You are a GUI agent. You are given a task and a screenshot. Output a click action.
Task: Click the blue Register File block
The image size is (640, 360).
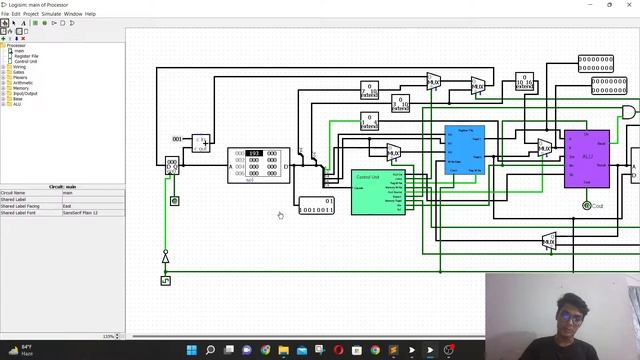click(464, 150)
